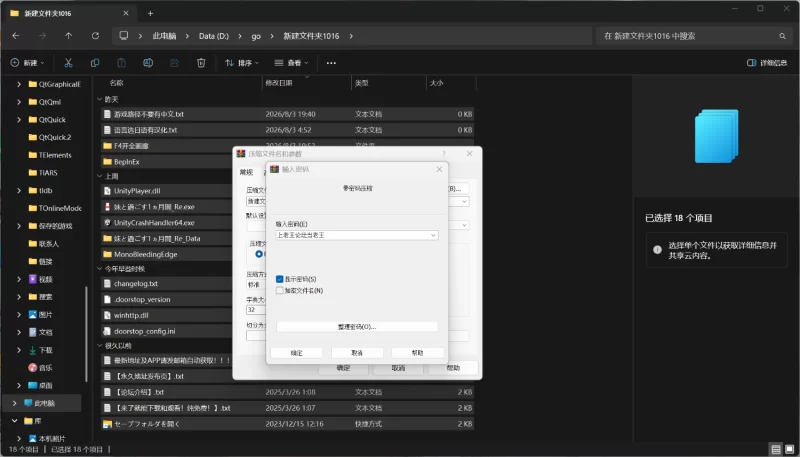Expand the chevron after 新建文件夹1016 breadcrumb
The image size is (800, 457).
(x=351, y=36)
